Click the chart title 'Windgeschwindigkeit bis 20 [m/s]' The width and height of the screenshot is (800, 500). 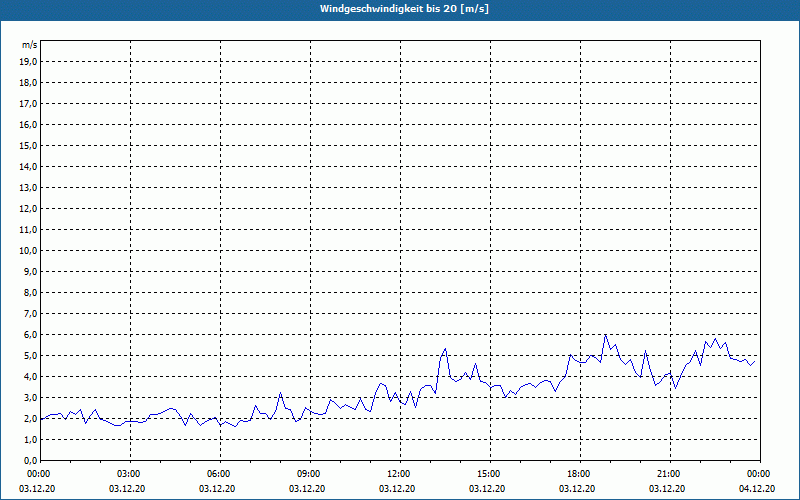404,9
